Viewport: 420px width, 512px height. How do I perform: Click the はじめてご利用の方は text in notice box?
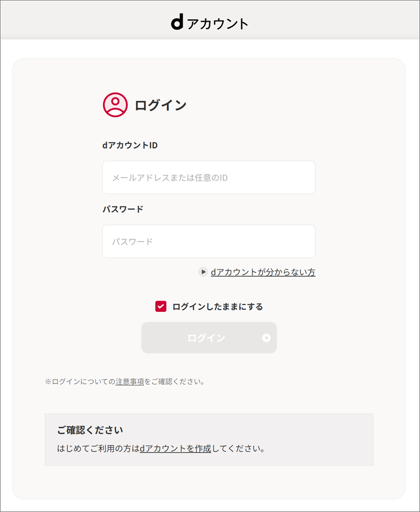(98, 448)
